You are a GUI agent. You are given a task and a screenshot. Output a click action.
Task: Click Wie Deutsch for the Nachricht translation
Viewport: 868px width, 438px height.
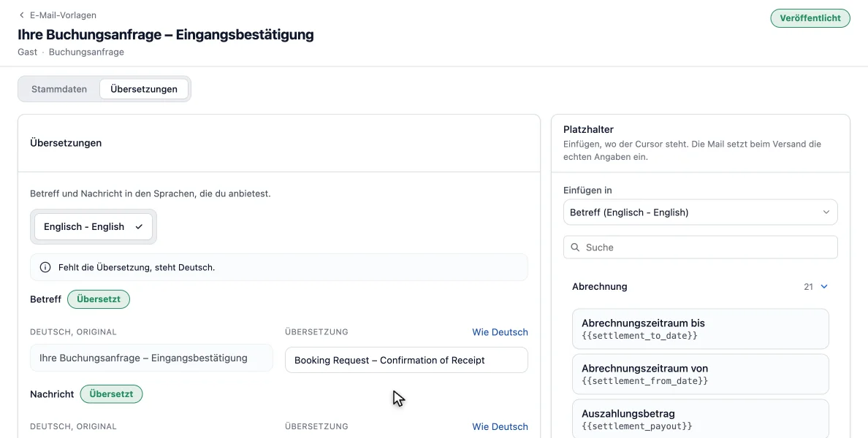click(x=500, y=426)
